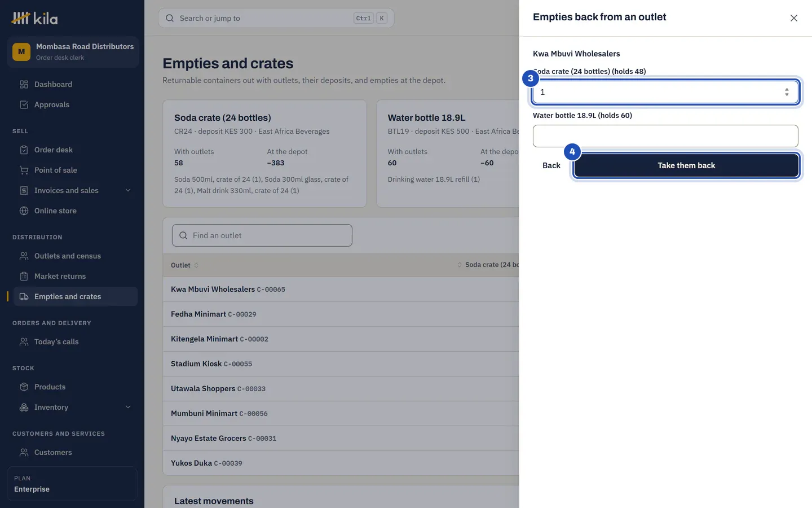Click the Products box icon

(24, 387)
